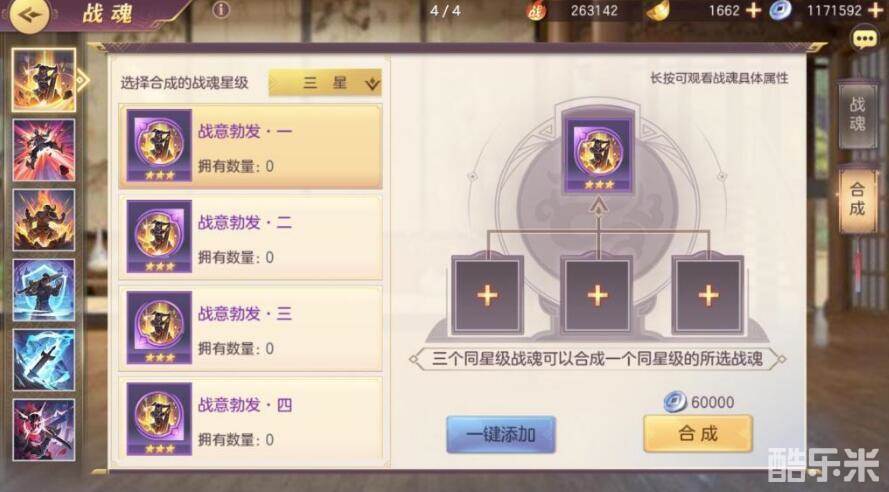Switch to the 合成 side tab
The height and width of the screenshot is (492, 889).
pos(857,200)
